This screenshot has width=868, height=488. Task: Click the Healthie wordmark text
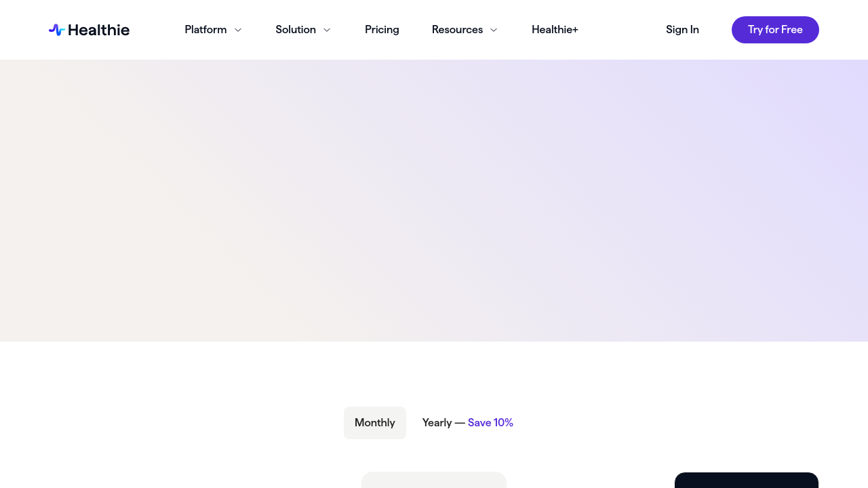click(98, 30)
